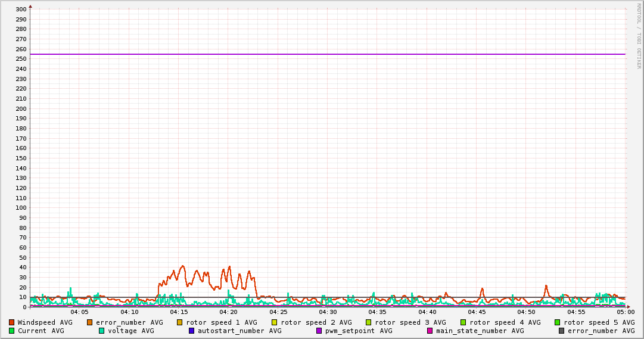Click the teal voltage AVG legend swatch
644x339 pixels.
click(101, 331)
